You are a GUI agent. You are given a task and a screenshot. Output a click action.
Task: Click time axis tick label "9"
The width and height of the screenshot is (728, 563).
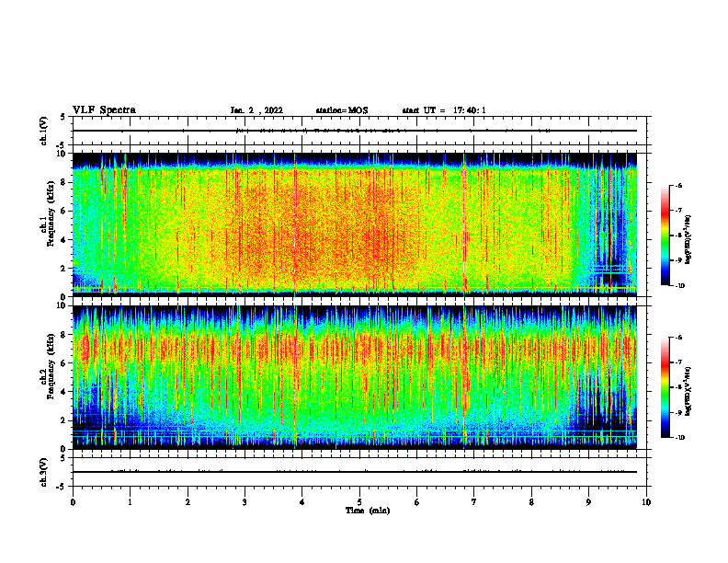(x=588, y=502)
